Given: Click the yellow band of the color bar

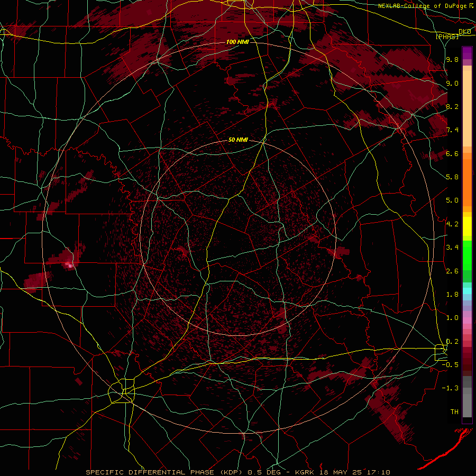Looking at the screenshot, I should tap(467, 226).
